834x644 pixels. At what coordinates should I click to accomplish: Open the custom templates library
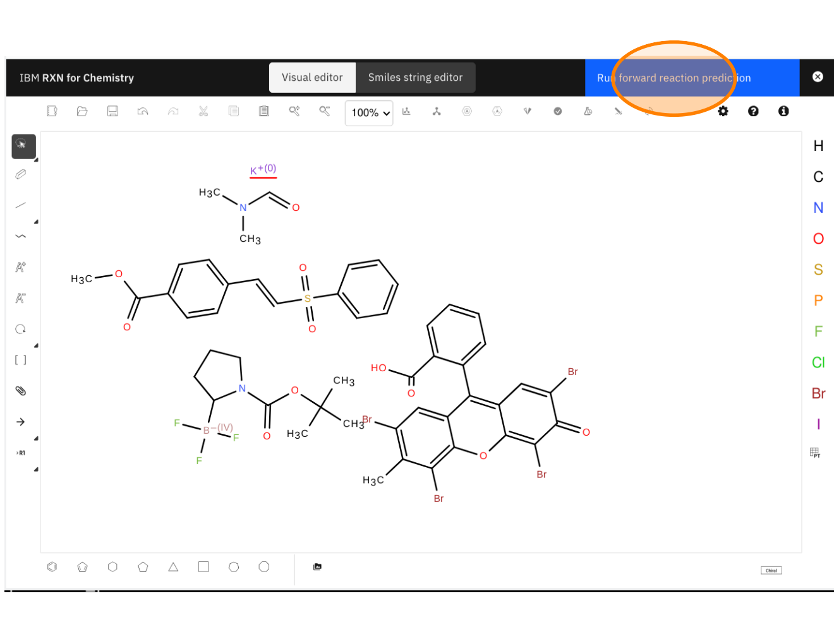click(318, 567)
